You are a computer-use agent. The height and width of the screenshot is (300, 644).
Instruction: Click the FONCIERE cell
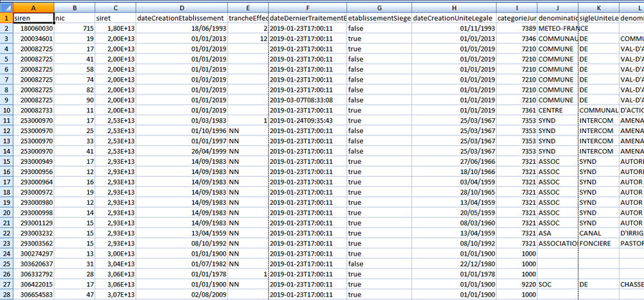(x=598, y=243)
